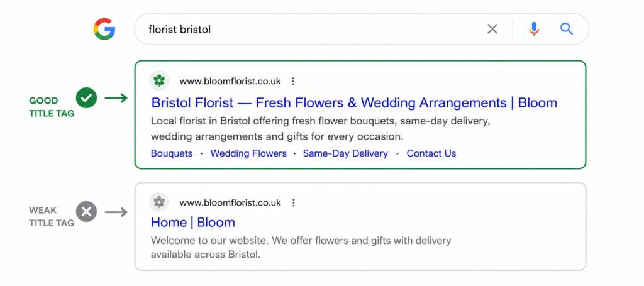Open the Wedding Flowers sitelink
Screen dimensions: 644x286
point(248,153)
